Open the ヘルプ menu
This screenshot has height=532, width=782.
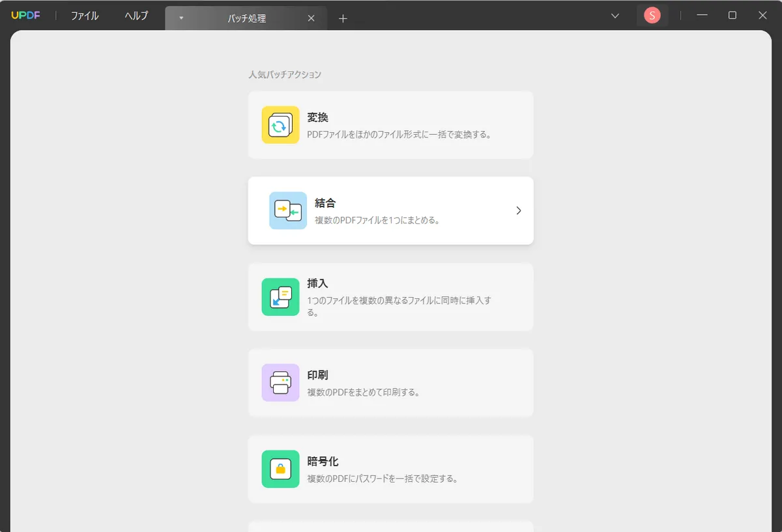pyautogui.click(x=136, y=16)
